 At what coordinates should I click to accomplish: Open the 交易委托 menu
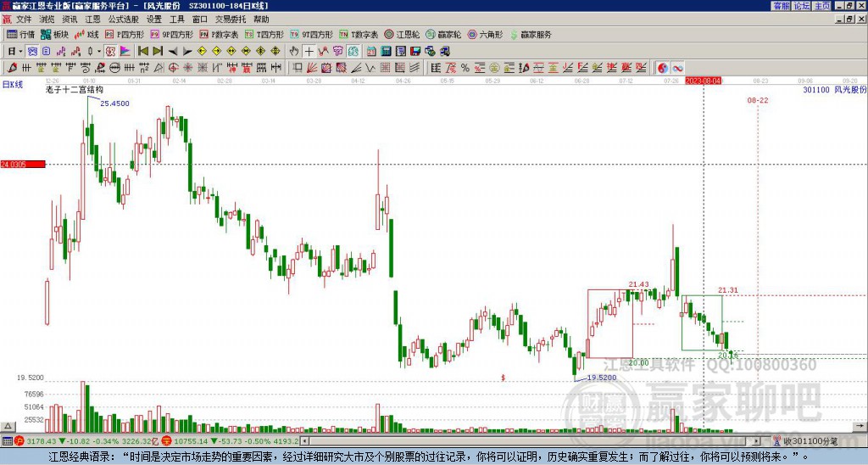point(231,20)
